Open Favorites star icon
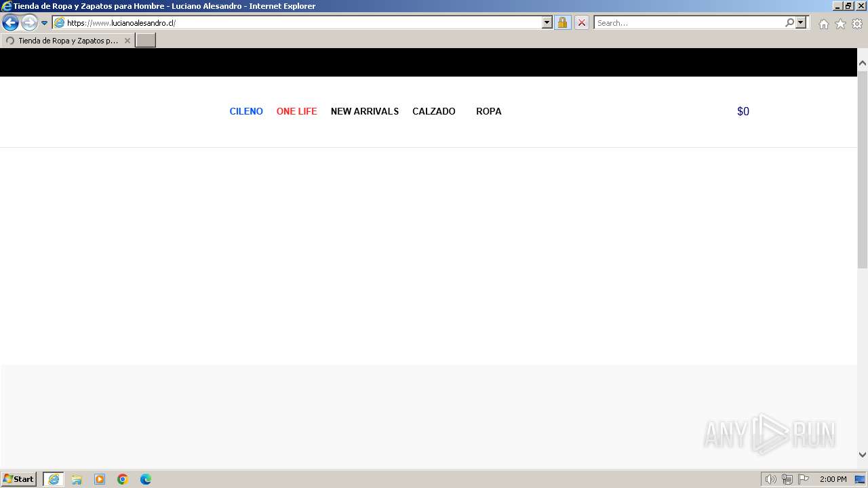The height and width of the screenshot is (488, 868). (840, 24)
